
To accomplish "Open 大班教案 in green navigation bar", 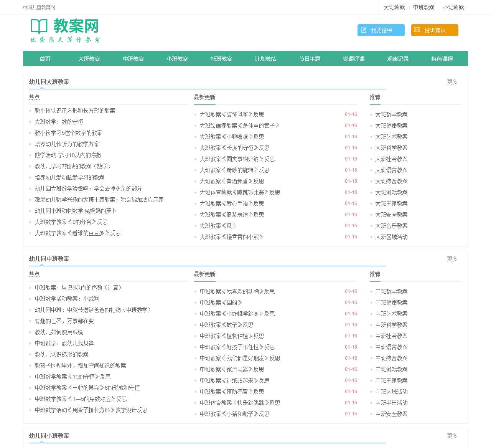I will (x=89, y=59).
